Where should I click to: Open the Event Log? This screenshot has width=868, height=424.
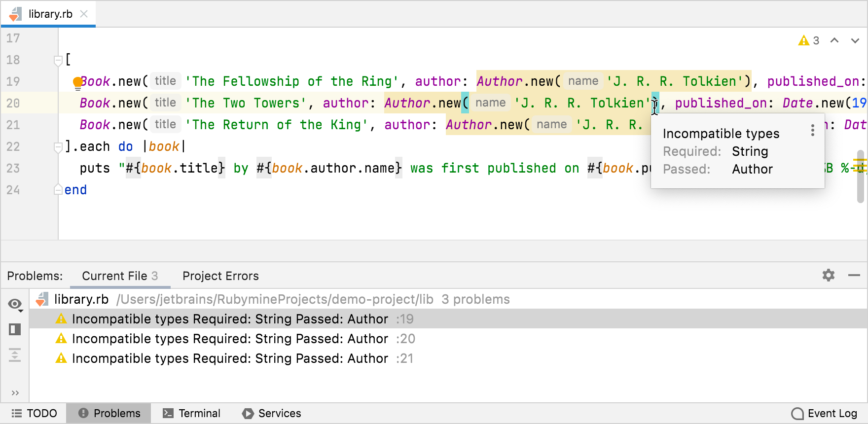point(824,413)
